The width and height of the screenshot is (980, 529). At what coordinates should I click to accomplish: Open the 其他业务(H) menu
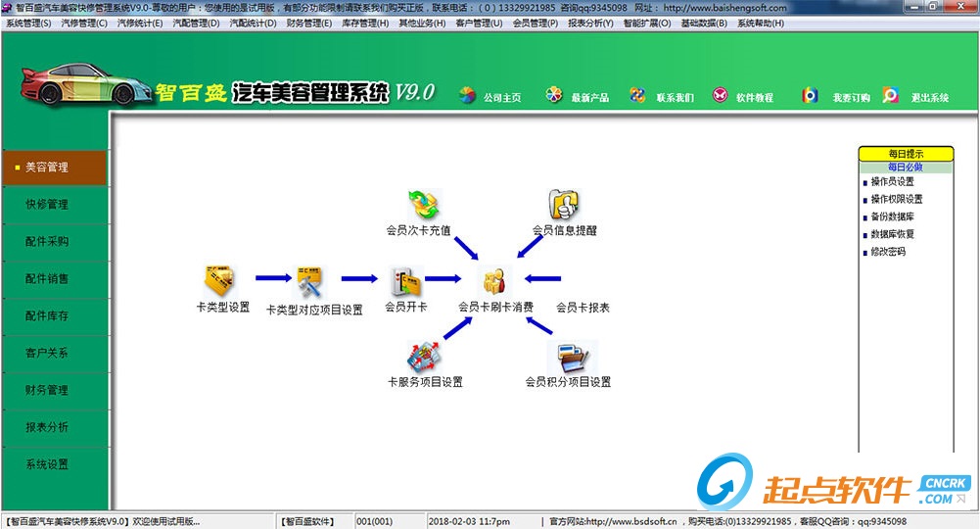point(423,24)
